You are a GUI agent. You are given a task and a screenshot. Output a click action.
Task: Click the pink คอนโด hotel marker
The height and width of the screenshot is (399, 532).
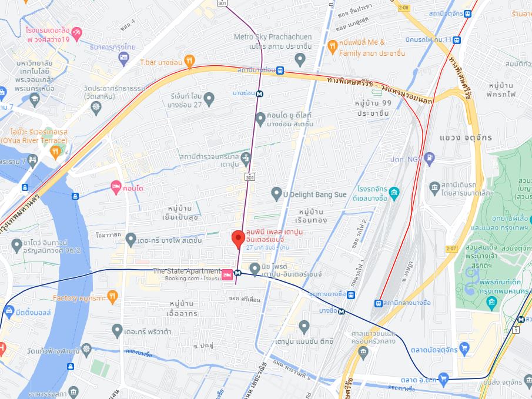tap(116, 187)
